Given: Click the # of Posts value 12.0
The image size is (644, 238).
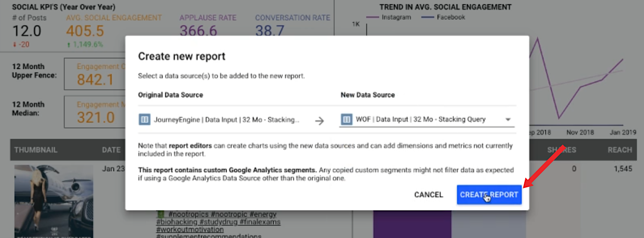Looking at the screenshot, I should (27, 31).
